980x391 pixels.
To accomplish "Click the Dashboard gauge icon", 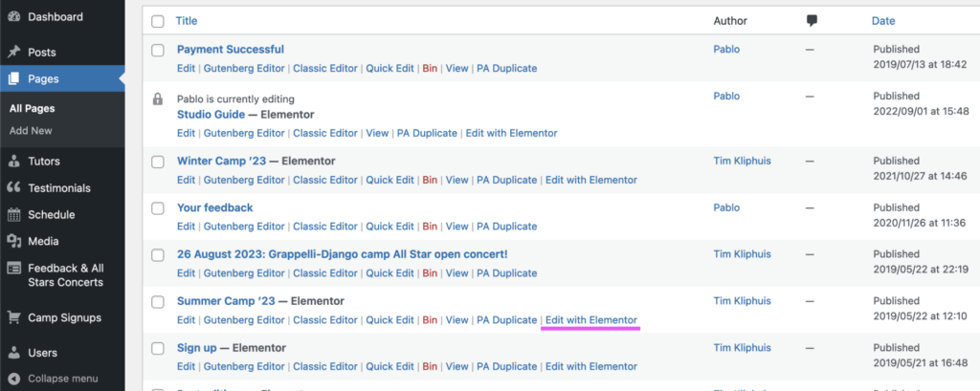I will point(13,17).
